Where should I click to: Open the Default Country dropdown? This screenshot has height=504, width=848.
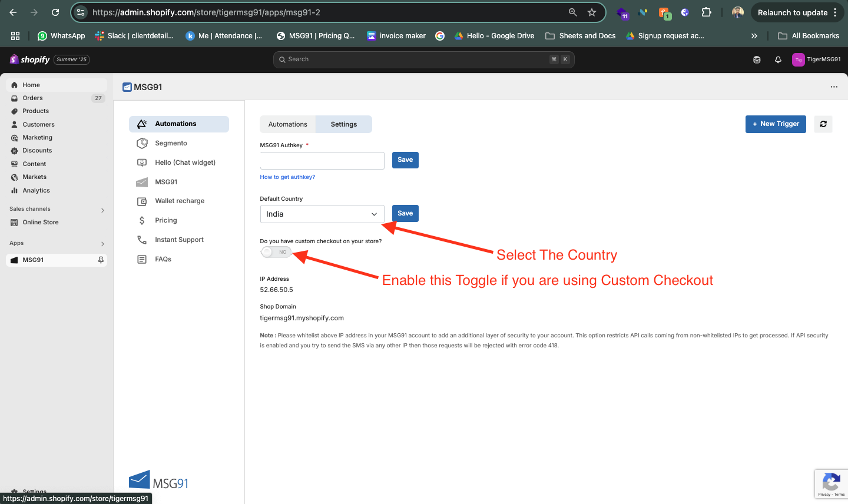(322, 214)
